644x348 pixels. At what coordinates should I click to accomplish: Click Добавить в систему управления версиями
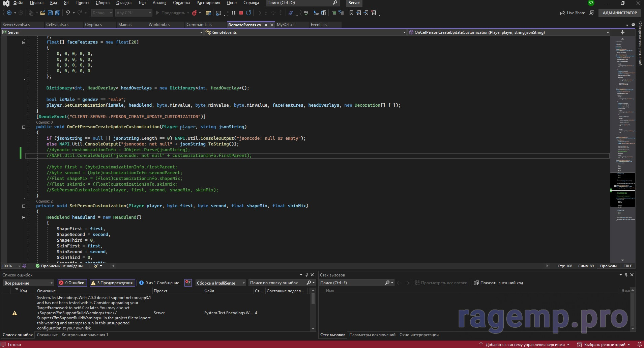click(525, 345)
